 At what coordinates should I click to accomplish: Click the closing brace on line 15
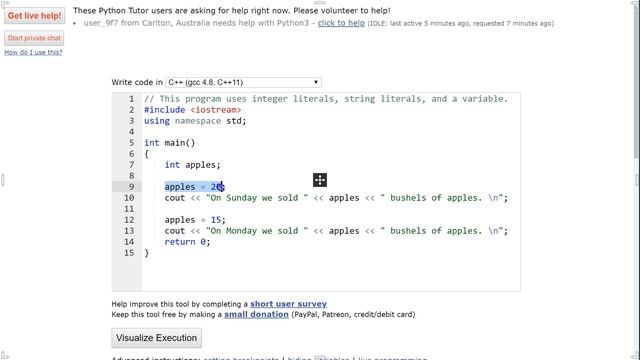point(147,253)
